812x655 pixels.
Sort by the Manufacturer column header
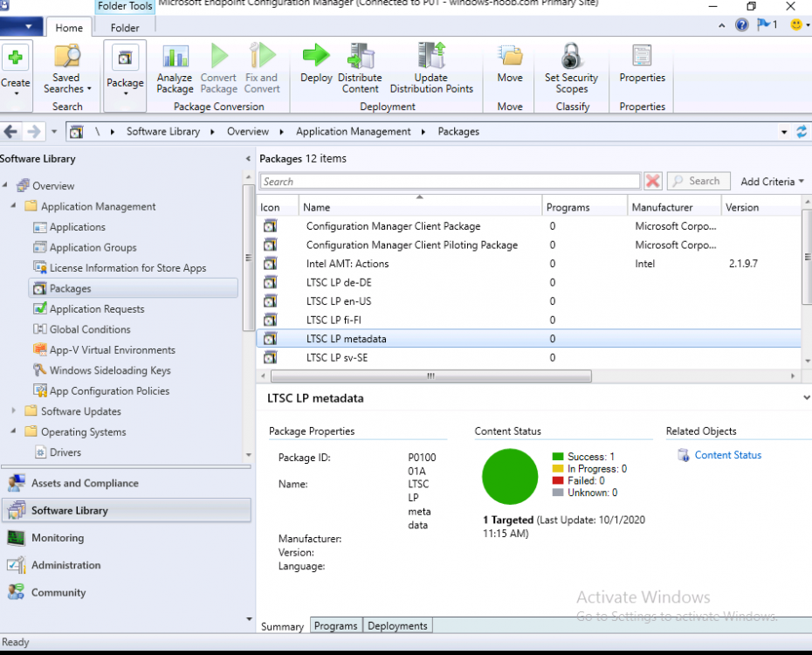[x=674, y=207]
